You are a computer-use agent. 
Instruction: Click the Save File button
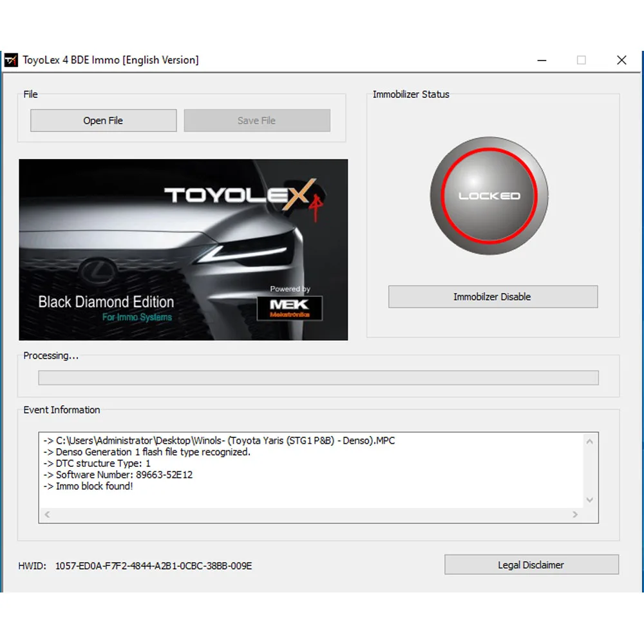257,120
